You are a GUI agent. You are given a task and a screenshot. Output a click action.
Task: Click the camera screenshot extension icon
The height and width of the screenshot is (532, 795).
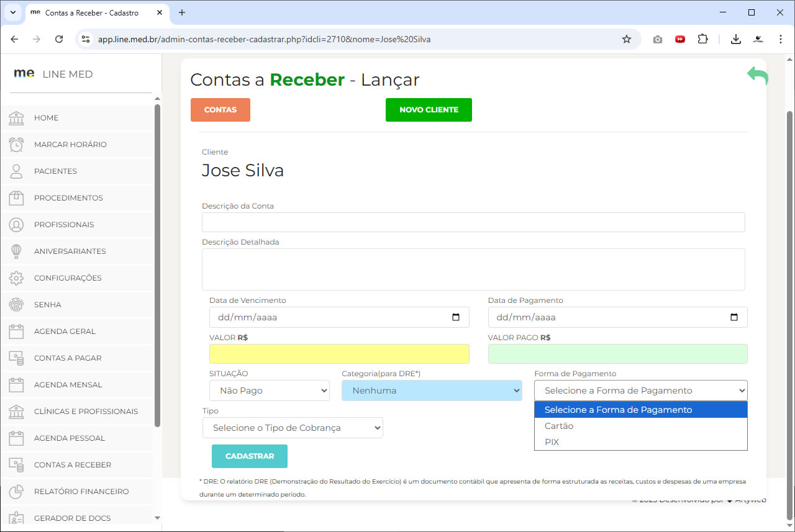coord(658,39)
